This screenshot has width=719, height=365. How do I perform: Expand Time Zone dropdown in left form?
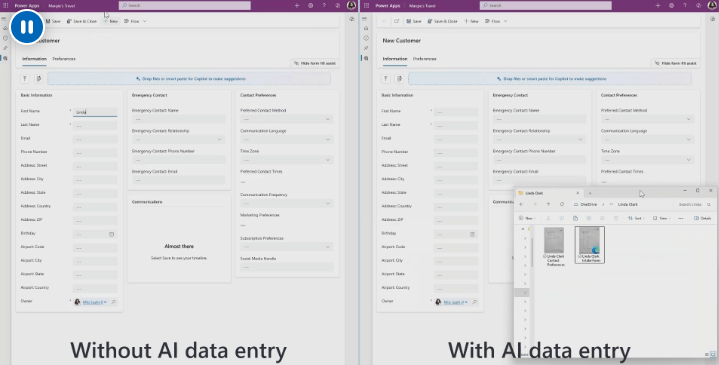tap(328, 160)
